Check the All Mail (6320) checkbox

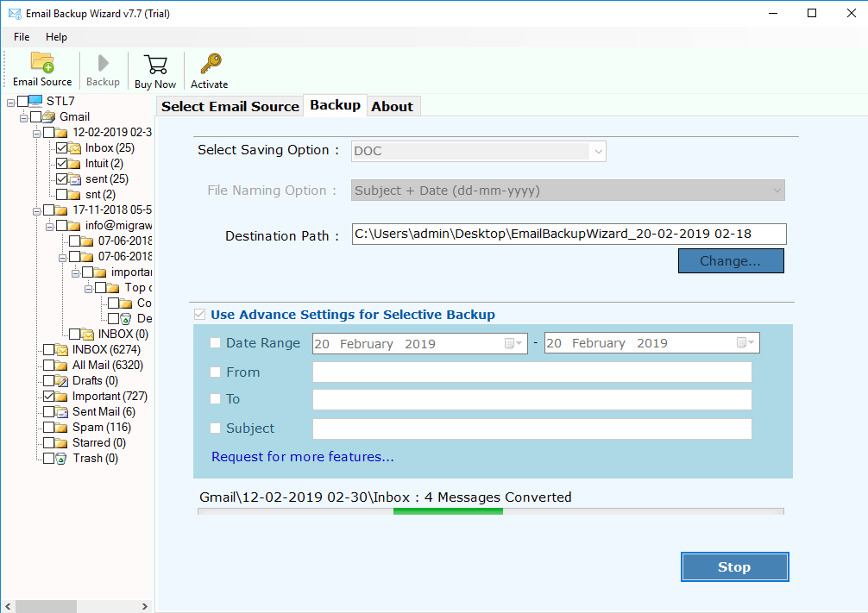[48, 366]
